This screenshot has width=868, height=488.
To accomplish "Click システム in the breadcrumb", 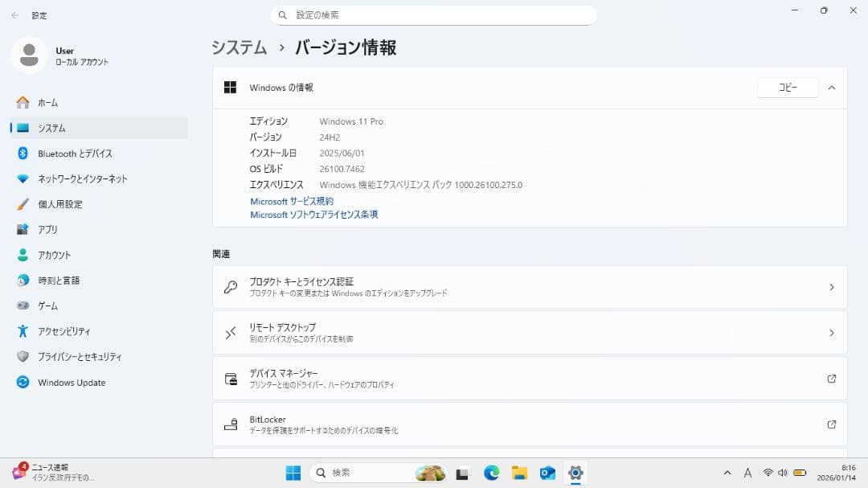I will (x=238, y=48).
